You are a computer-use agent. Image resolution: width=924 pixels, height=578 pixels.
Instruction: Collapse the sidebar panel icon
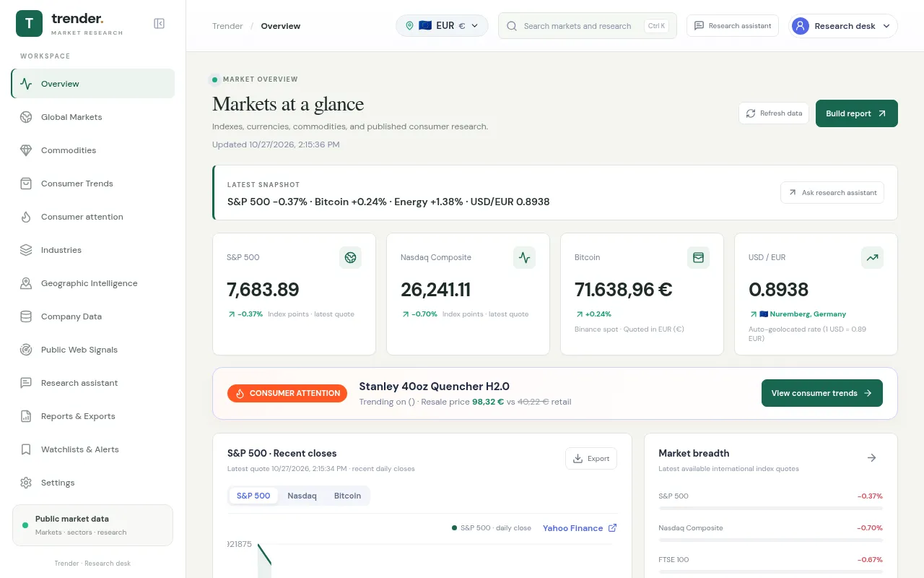pyautogui.click(x=160, y=24)
